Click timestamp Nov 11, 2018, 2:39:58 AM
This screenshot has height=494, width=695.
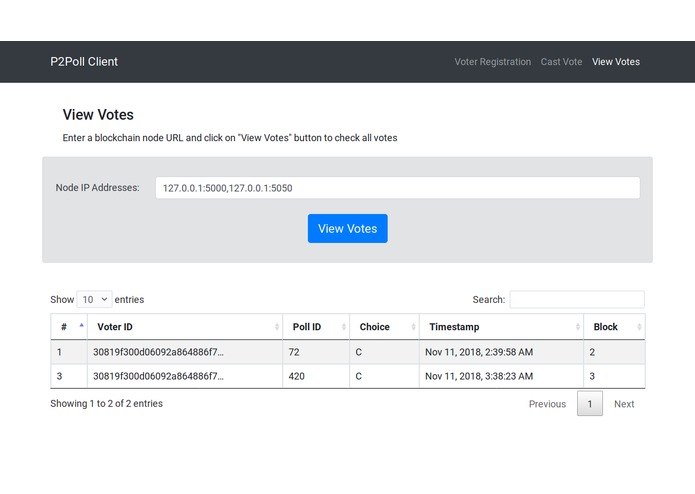coord(479,352)
